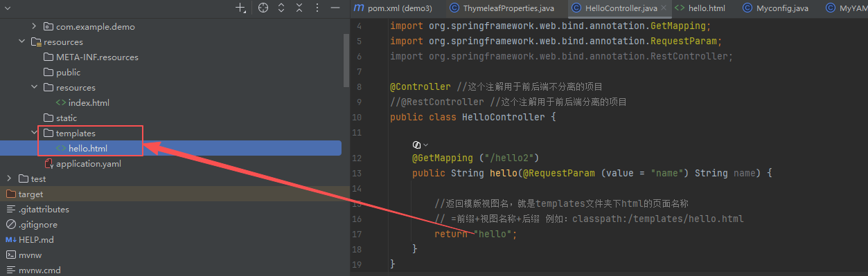Click the text file icon beside .gitattributes
868x276 pixels.
click(x=11, y=210)
